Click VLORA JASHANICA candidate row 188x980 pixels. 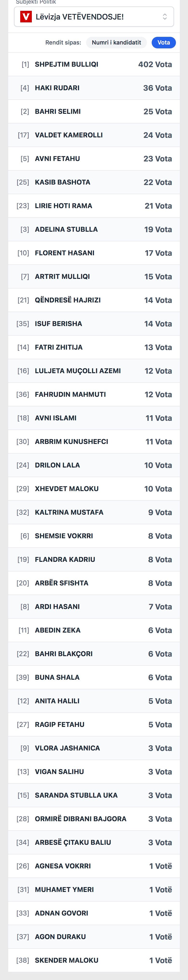click(x=94, y=749)
